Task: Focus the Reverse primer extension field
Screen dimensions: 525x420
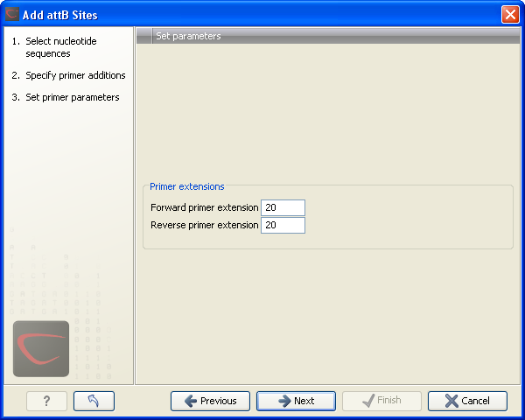Action: coord(283,225)
